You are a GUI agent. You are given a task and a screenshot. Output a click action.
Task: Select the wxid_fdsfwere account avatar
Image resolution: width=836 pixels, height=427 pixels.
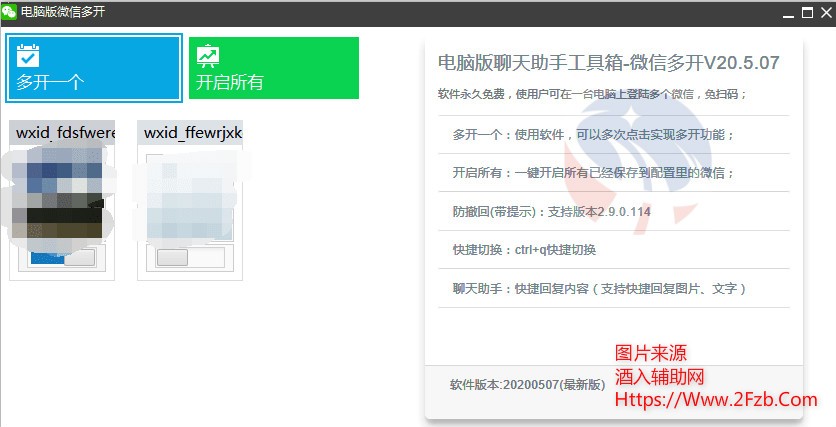pyautogui.click(x=59, y=196)
